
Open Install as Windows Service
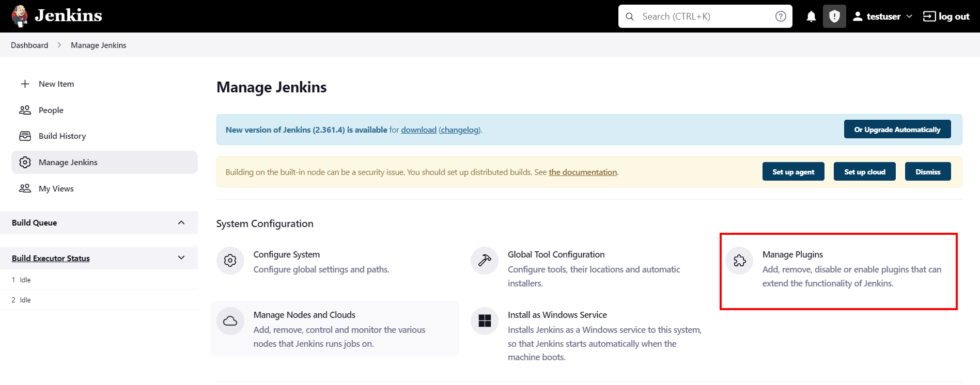[557, 315]
